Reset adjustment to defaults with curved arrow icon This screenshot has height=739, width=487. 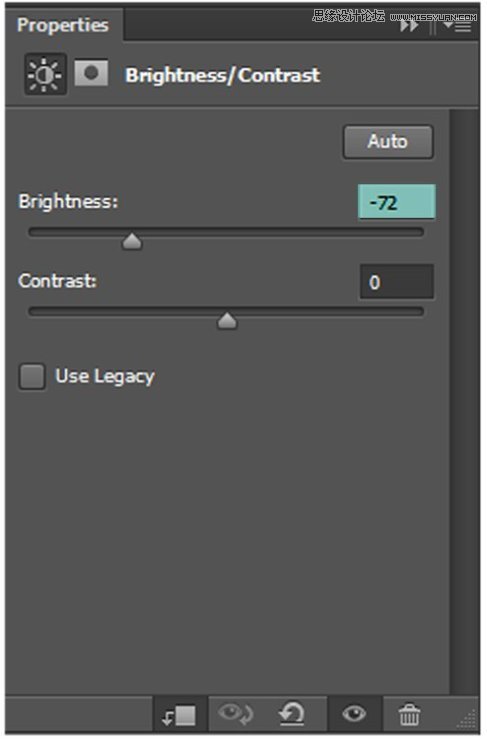coord(292,714)
